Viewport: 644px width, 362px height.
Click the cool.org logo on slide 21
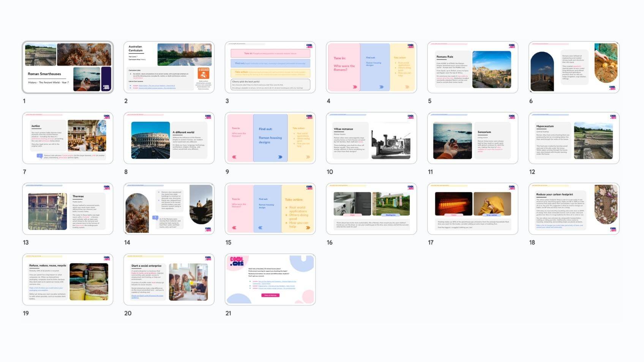(237, 261)
